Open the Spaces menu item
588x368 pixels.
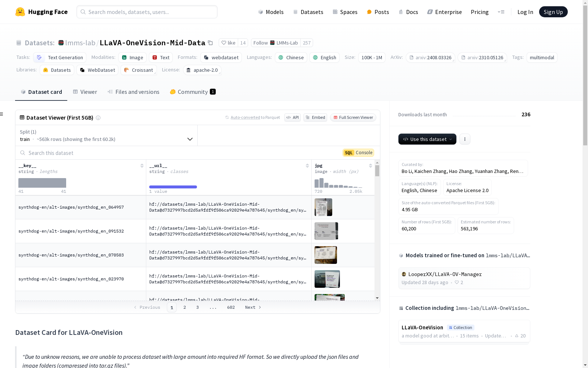345,12
